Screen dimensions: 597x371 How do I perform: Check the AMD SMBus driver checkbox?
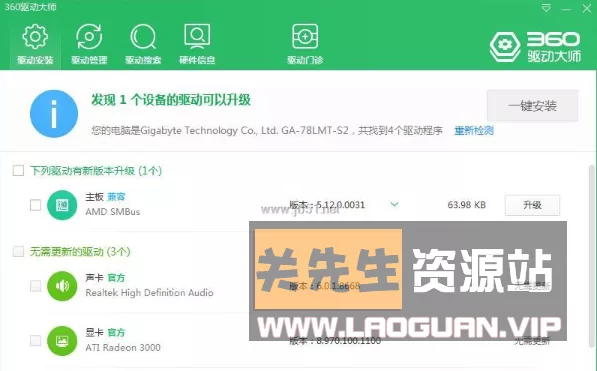point(35,205)
